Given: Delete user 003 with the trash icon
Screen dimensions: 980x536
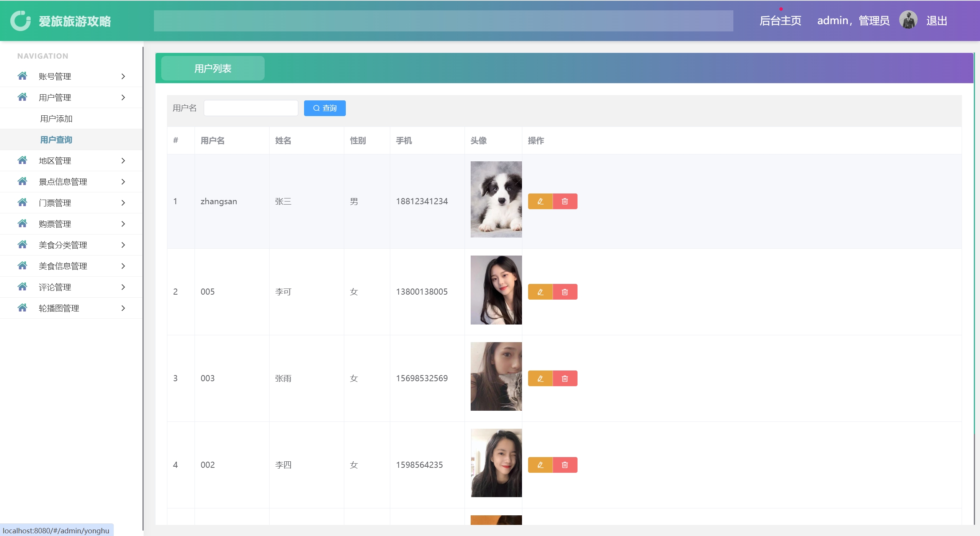Looking at the screenshot, I should coord(564,379).
